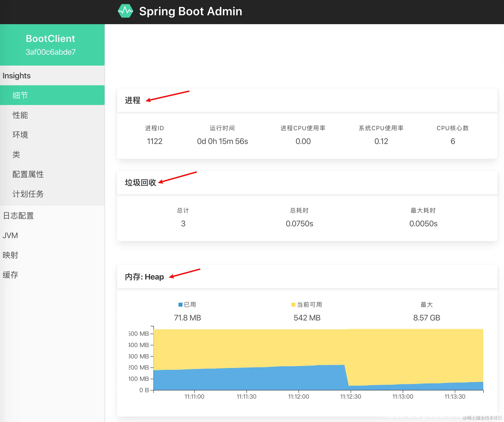Click the 最大 heap label

point(427,305)
